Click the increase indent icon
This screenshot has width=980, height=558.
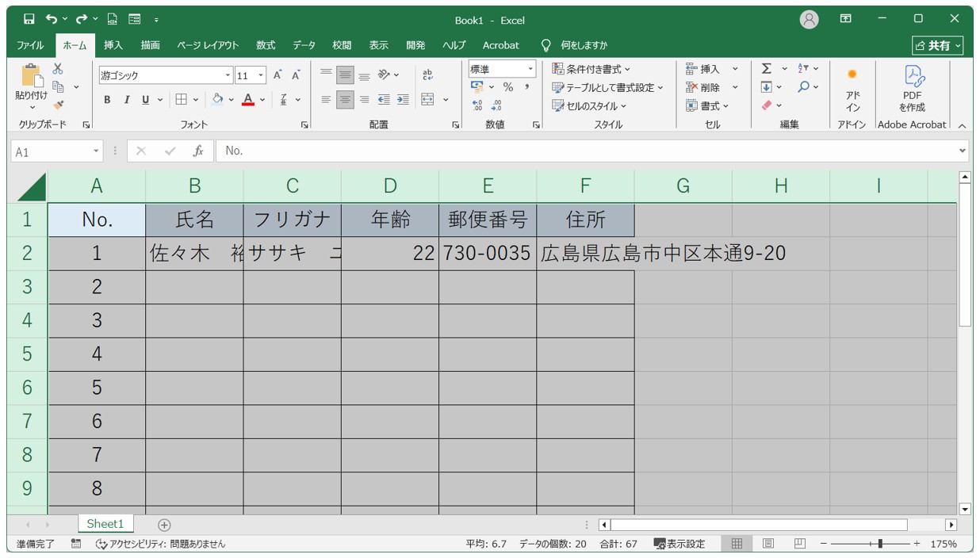(x=403, y=99)
